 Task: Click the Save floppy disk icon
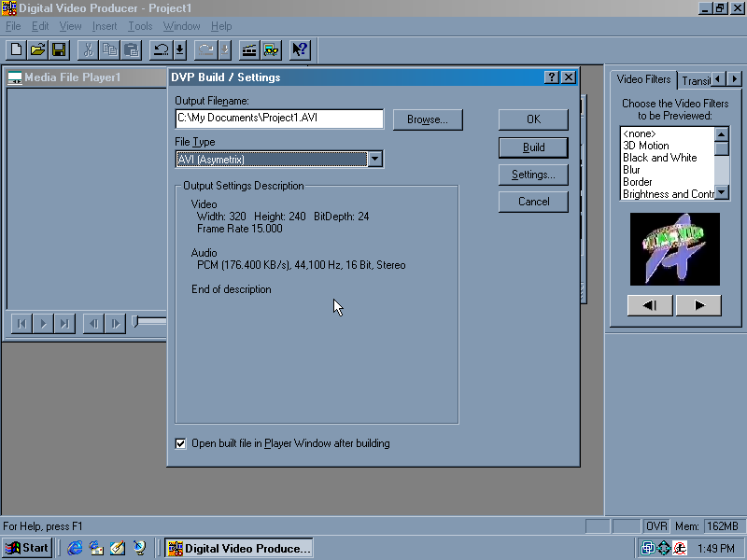click(59, 49)
